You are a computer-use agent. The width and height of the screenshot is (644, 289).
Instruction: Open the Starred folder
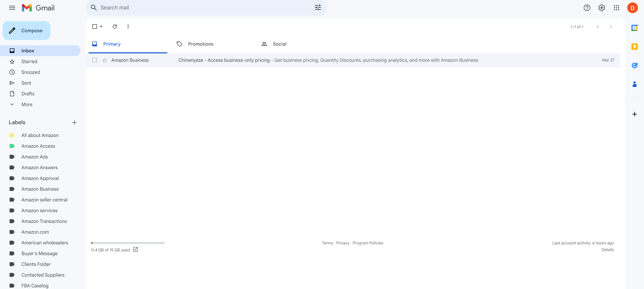40,61
